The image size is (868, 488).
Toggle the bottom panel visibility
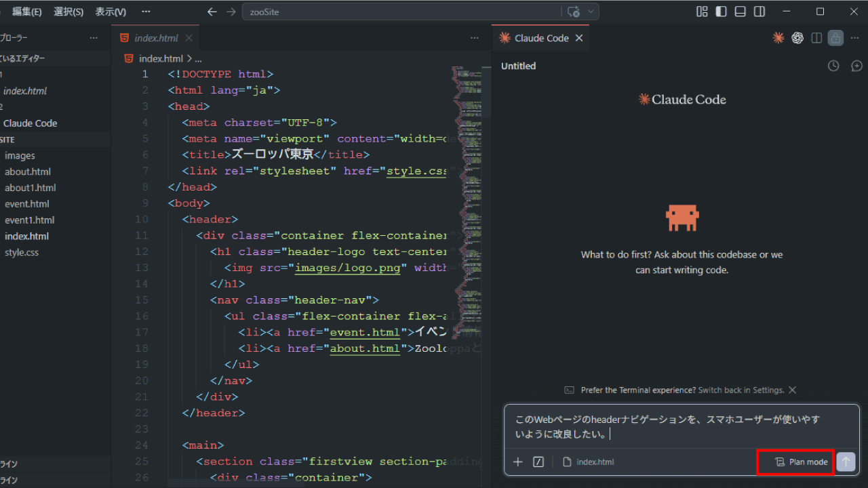(740, 12)
